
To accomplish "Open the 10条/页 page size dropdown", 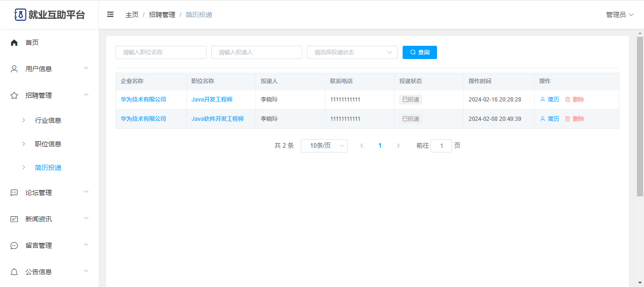I will click(x=324, y=146).
